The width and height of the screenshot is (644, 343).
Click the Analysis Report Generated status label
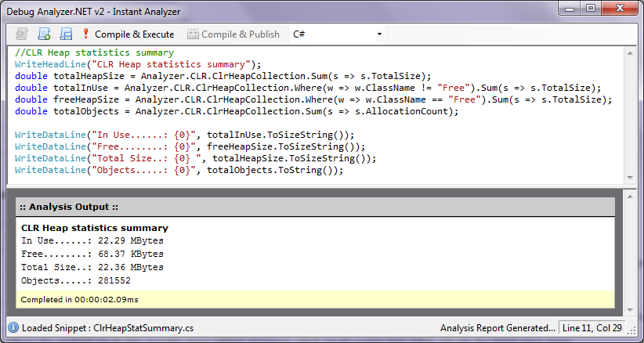[497, 328]
